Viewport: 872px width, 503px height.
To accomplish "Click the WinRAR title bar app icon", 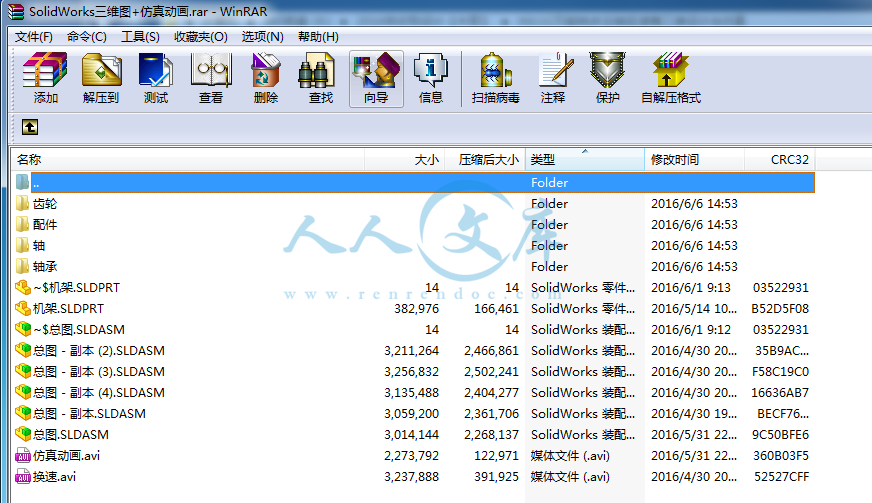I will (16, 11).
